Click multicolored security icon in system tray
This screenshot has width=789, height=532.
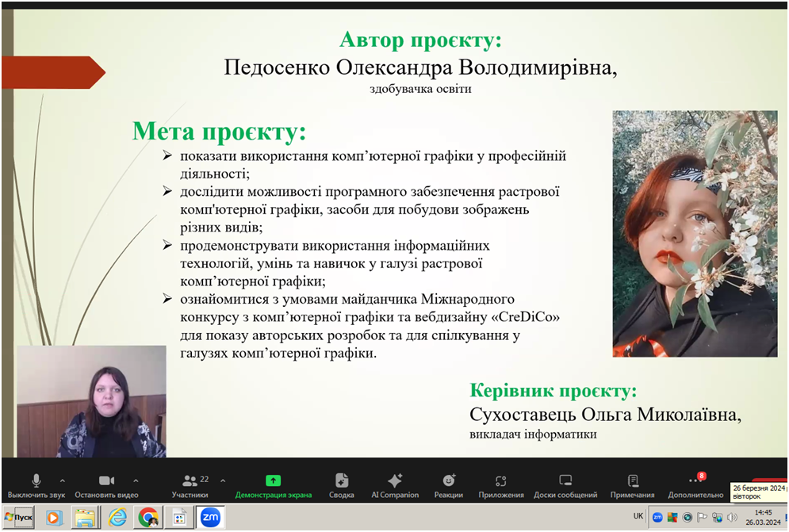(x=672, y=517)
